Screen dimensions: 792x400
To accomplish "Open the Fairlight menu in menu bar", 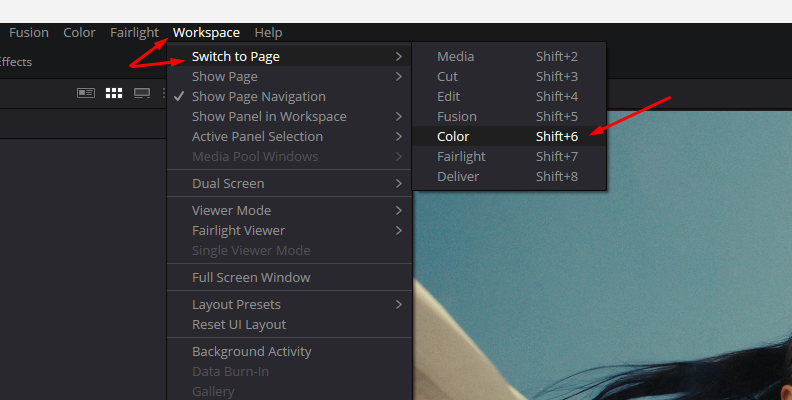I will click(x=134, y=33).
